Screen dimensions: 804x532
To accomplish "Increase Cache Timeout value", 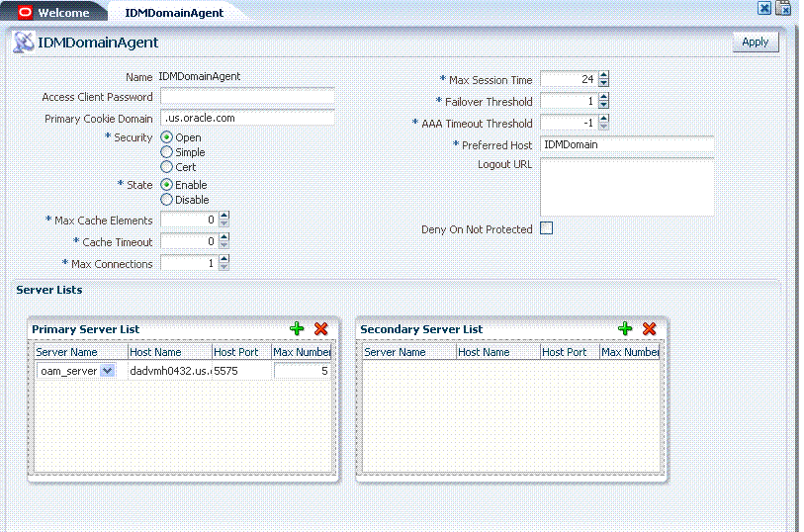I will click(x=224, y=236).
